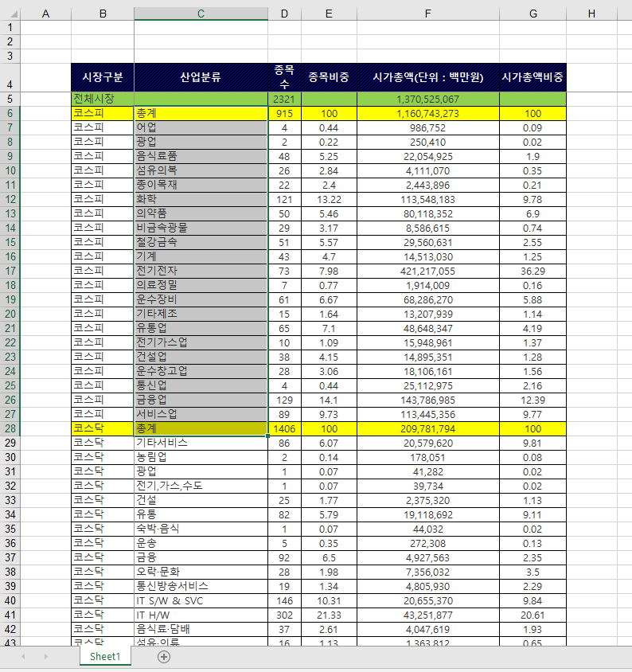Select the cell with 21.33

[329, 615]
